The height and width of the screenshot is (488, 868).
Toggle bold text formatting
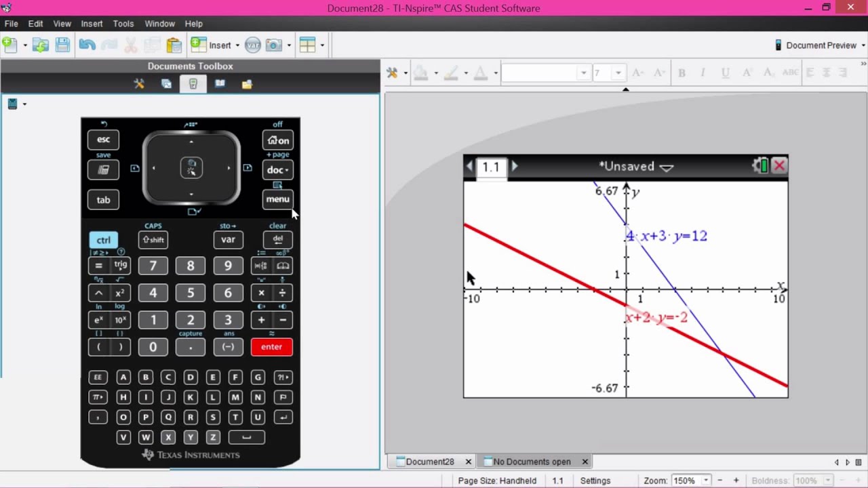click(x=682, y=73)
